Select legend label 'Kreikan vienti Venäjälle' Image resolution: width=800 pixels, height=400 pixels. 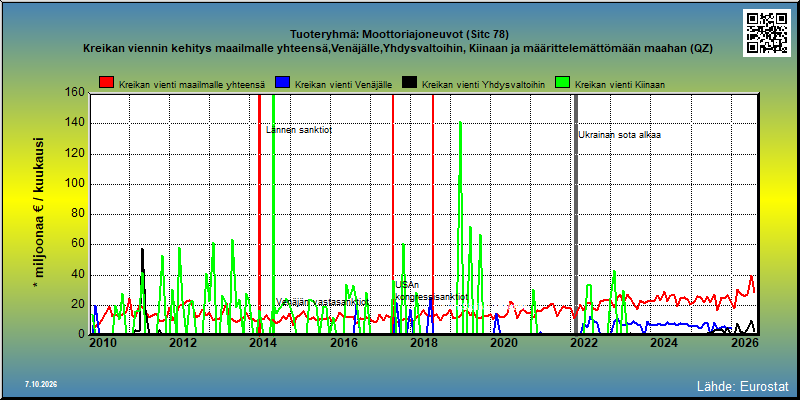(x=343, y=85)
